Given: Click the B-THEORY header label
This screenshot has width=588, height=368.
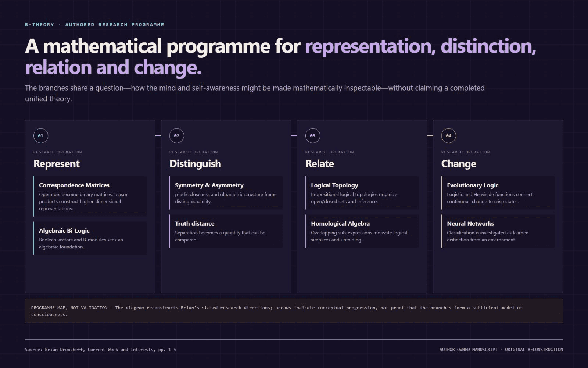Looking at the screenshot, I should click(39, 25).
